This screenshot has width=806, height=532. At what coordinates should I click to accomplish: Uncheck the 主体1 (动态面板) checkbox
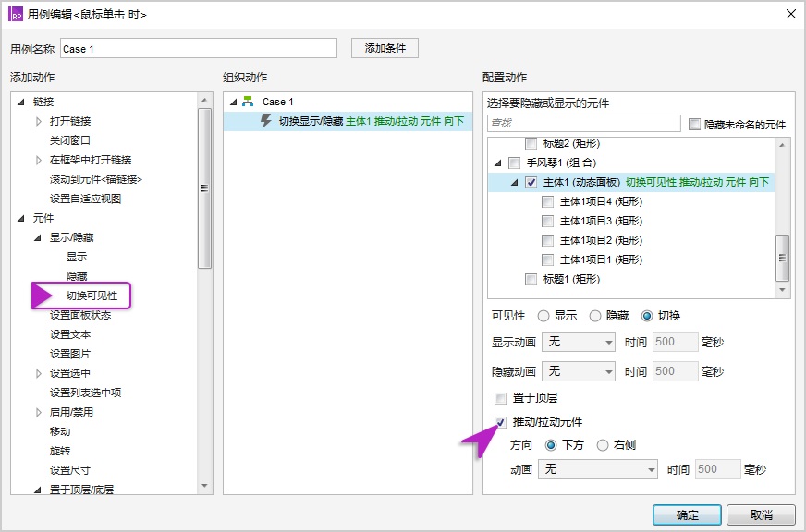coord(531,182)
